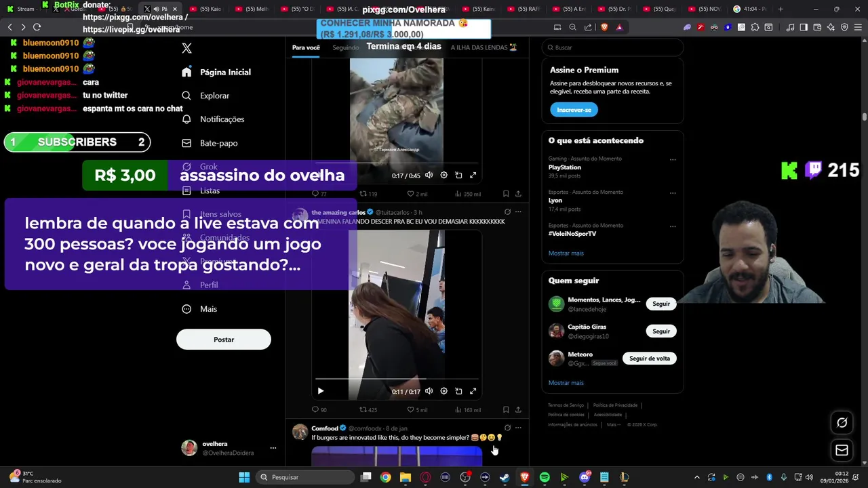Open more options on the Comfood post

coord(518,428)
